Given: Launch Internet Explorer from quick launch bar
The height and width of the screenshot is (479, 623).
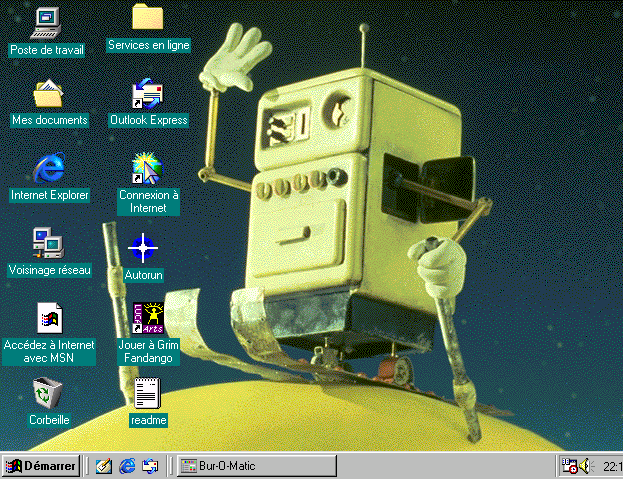Looking at the screenshot, I should coord(127,466).
